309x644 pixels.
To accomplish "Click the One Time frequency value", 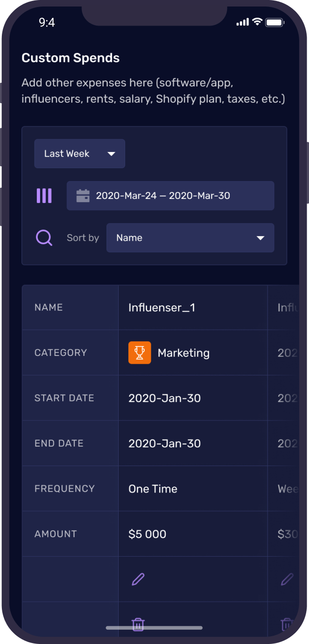I will tap(153, 488).
